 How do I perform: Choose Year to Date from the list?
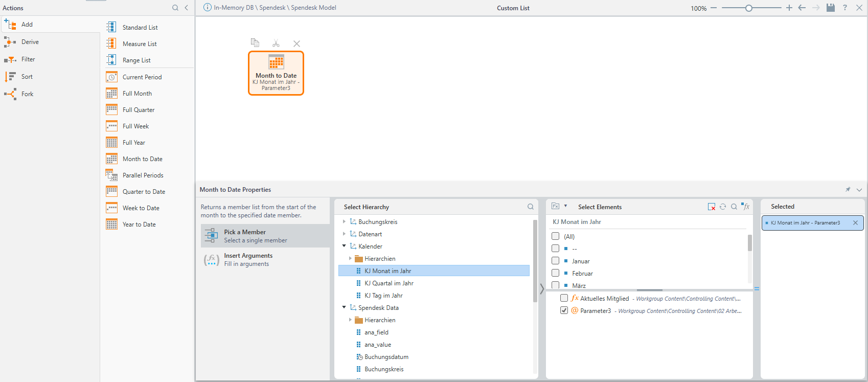click(x=139, y=224)
